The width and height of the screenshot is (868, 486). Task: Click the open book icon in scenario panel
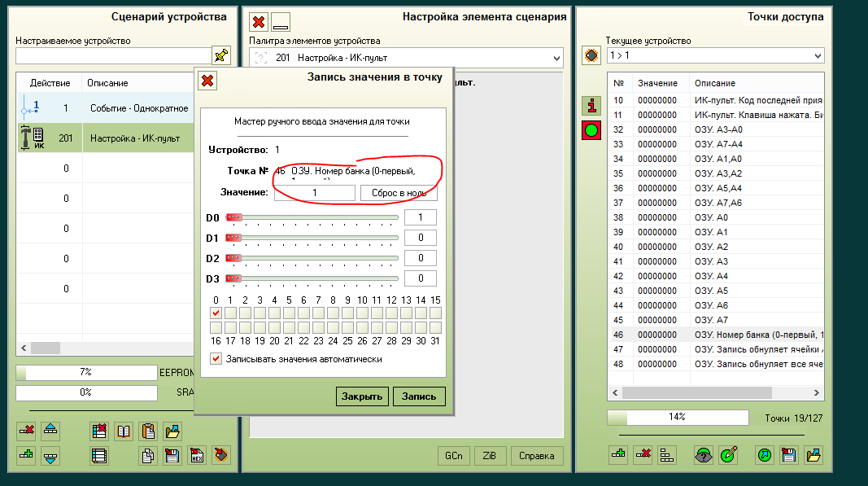(124, 431)
